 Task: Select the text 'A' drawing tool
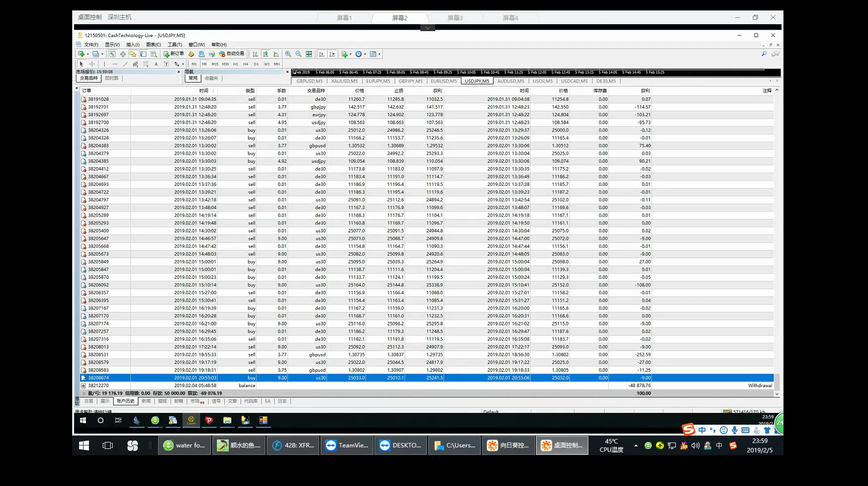tap(156, 64)
